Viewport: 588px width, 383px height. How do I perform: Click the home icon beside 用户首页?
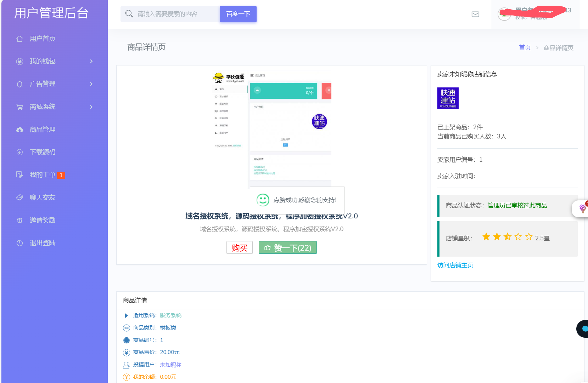click(20, 39)
